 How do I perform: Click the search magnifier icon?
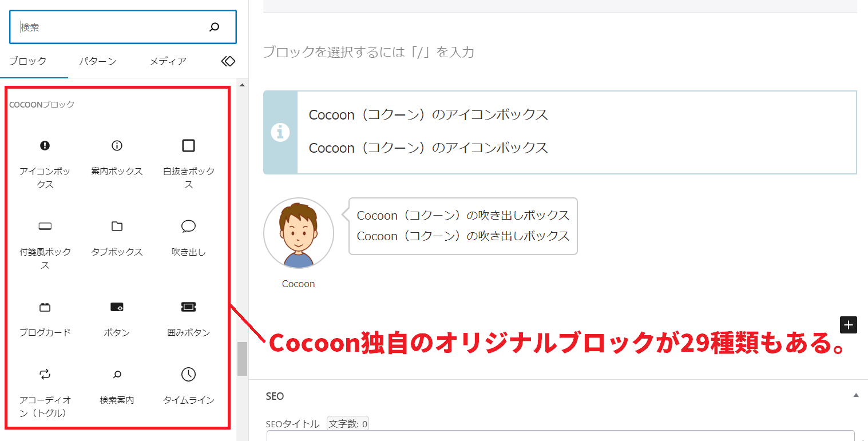point(215,27)
